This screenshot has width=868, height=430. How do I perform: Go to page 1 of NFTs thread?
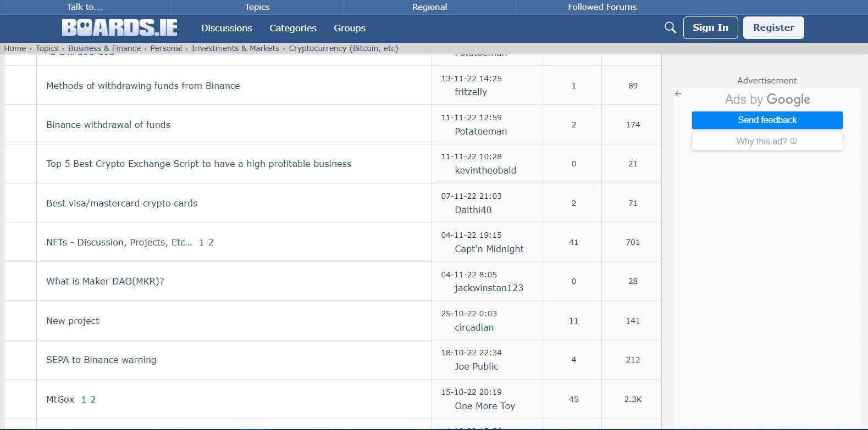click(202, 242)
